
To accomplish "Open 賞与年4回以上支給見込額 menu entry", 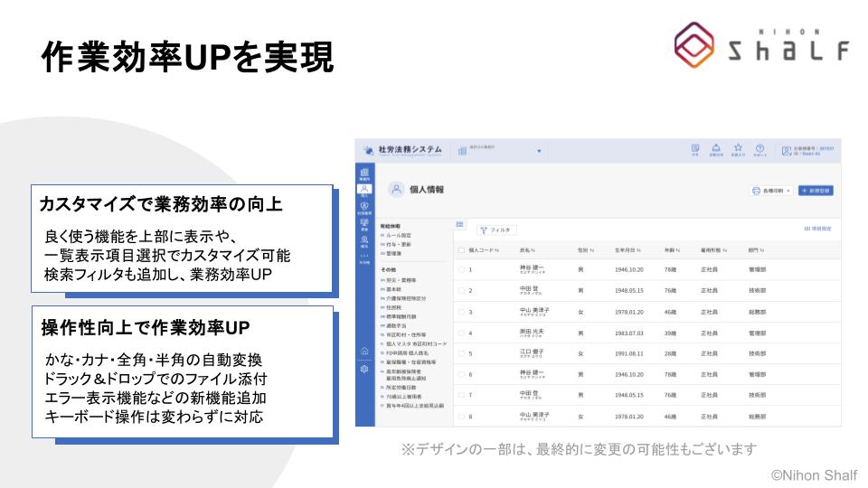I will click(x=415, y=406).
